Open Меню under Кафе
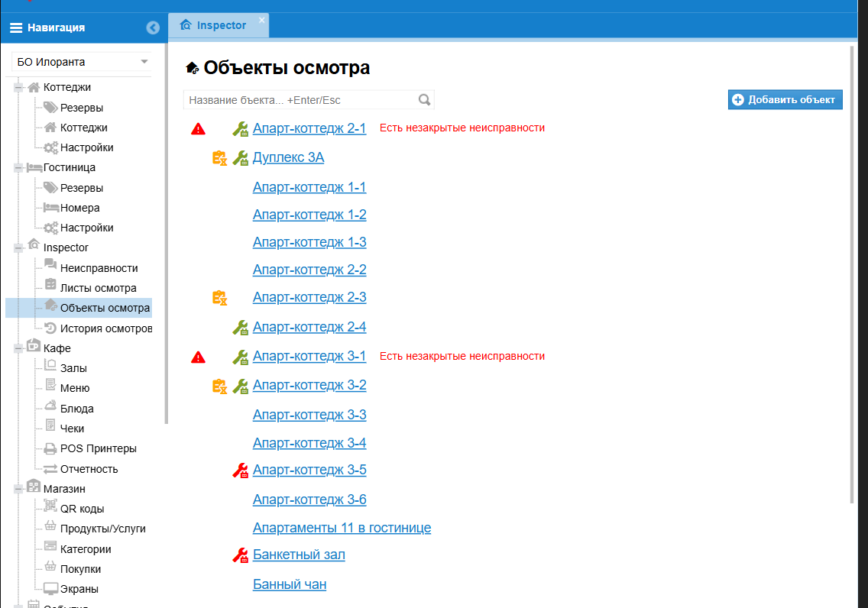Screen dimensions: 868x608 (x=75, y=388)
